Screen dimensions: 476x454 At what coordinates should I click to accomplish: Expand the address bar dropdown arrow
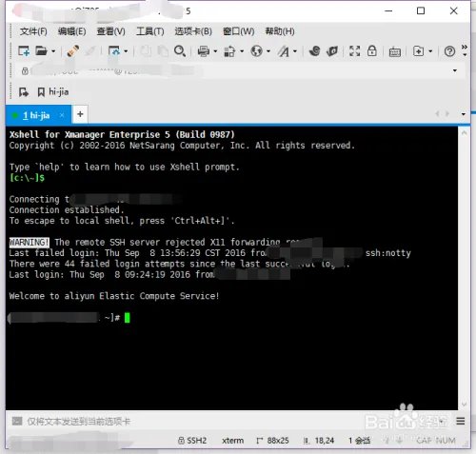point(455,70)
